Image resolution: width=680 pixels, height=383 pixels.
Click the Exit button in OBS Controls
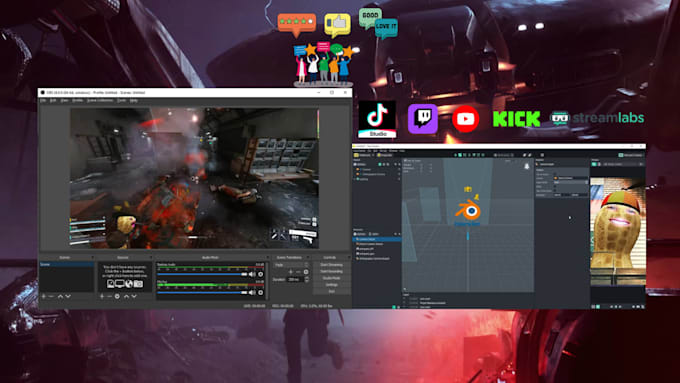[331, 291]
